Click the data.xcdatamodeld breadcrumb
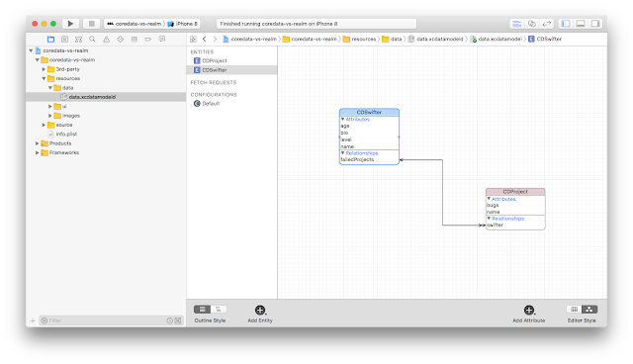633x364 pixels. 435,40
